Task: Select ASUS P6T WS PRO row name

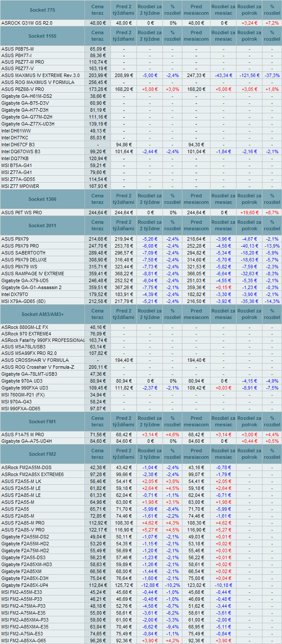Action: pyautogui.click(x=22, y=213)
